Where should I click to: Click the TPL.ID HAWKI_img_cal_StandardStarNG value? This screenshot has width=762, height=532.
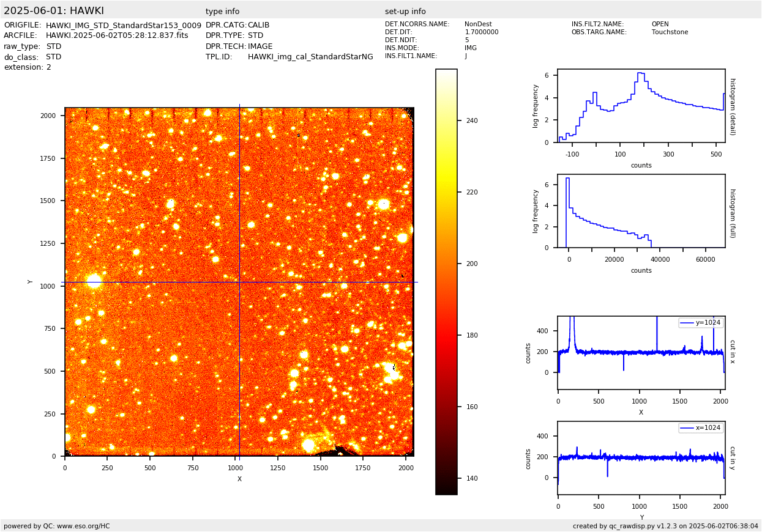[x=310, y=57]
